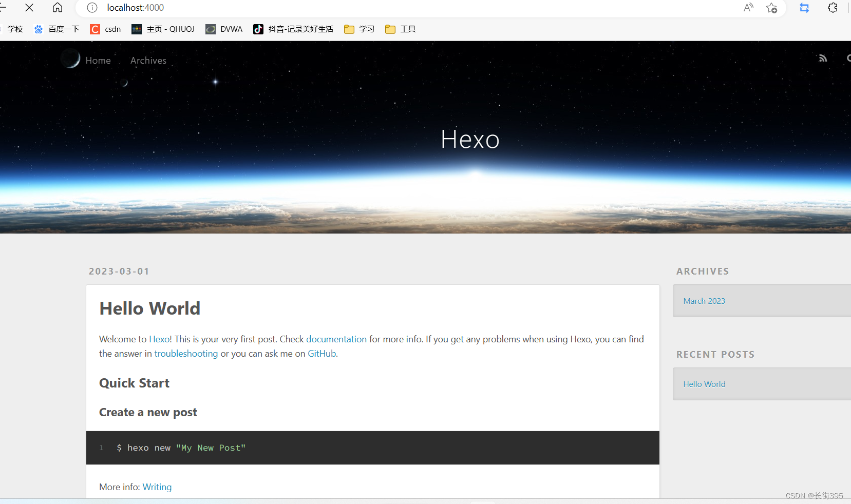
Task: Click the RECENT POSTS sidebar heading
Action: tap(715, 354)
